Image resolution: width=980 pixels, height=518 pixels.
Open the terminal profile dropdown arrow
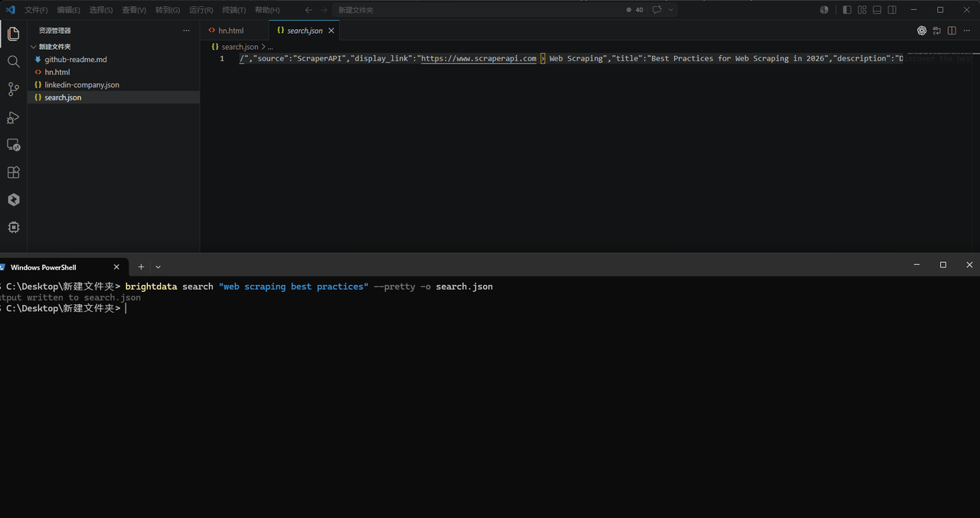[158, 267]
